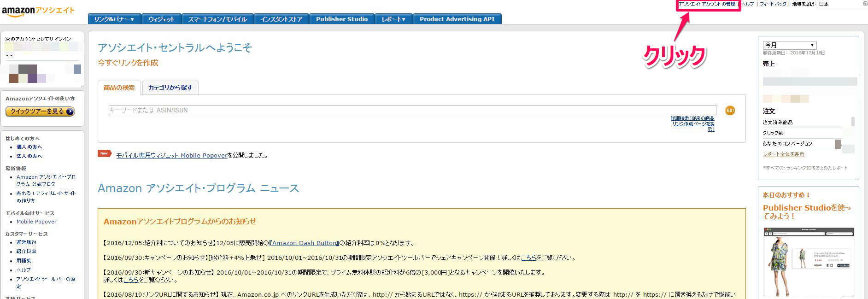868x299 pixels.
Task: Click the 今すぐリンクを作成 heading text
Action: (128, 63)
